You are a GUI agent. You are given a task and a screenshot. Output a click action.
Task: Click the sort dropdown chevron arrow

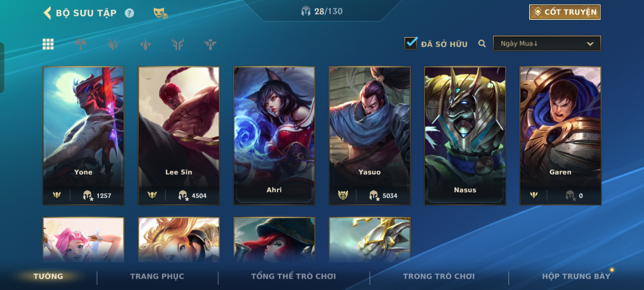(590, 44)
